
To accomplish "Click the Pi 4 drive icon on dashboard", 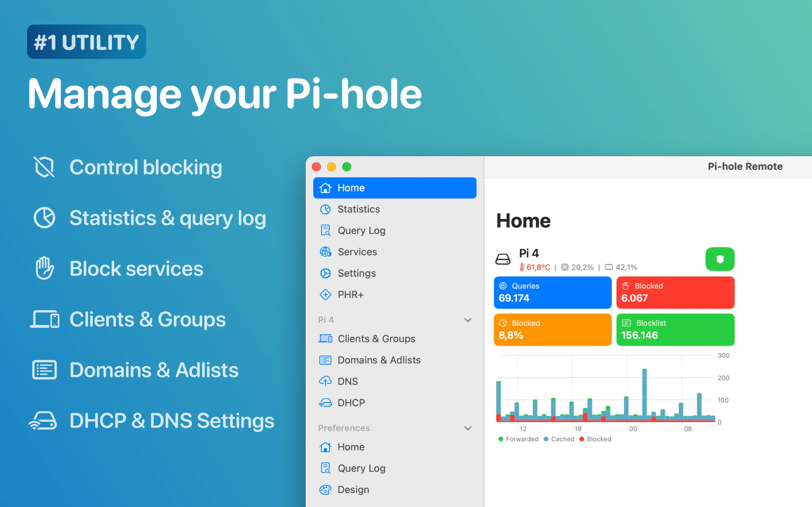I will tap(503, 259).
